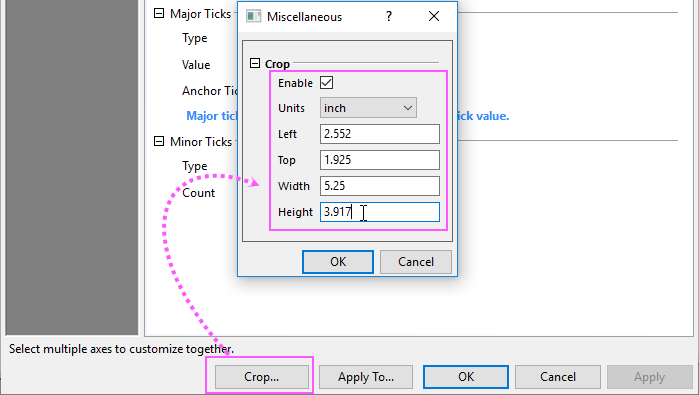The image size is (699, 395).
Task: Open the Crop... button
Action: pos(262,377)
